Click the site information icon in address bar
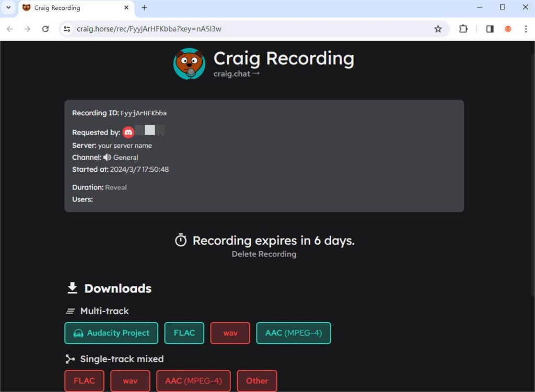 point(67,29)
